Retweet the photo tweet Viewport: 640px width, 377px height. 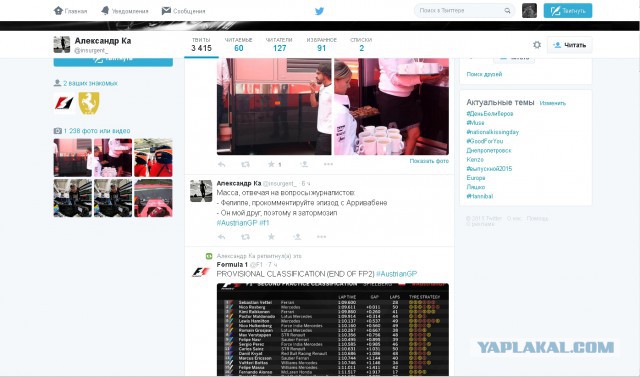click(x=245, y=164)
